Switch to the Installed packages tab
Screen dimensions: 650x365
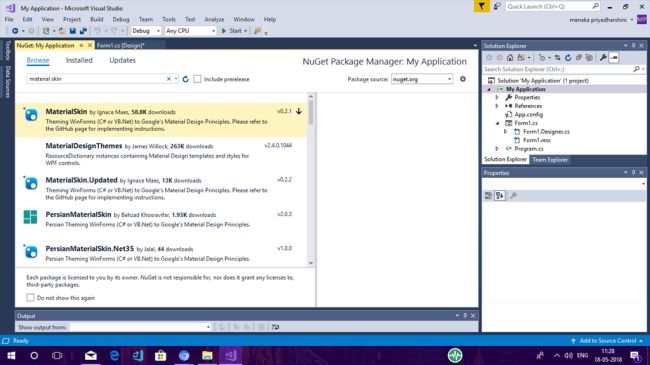pos(79,60)
